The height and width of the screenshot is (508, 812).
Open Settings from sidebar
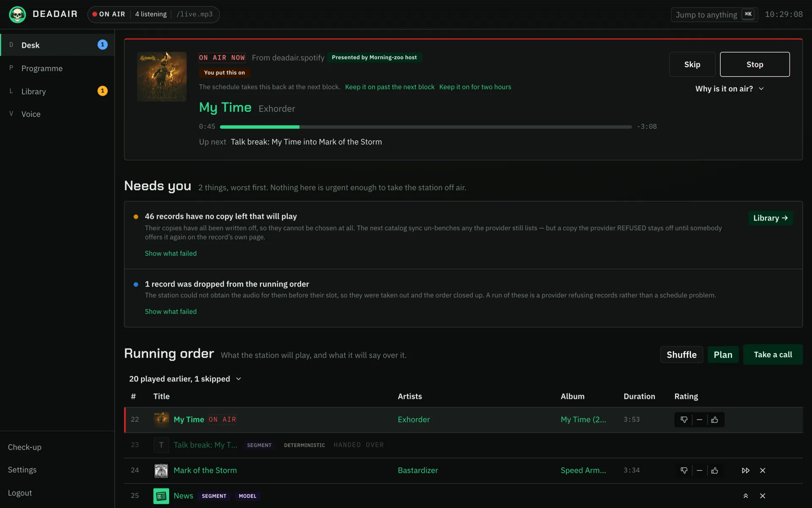tap(22, 470)
